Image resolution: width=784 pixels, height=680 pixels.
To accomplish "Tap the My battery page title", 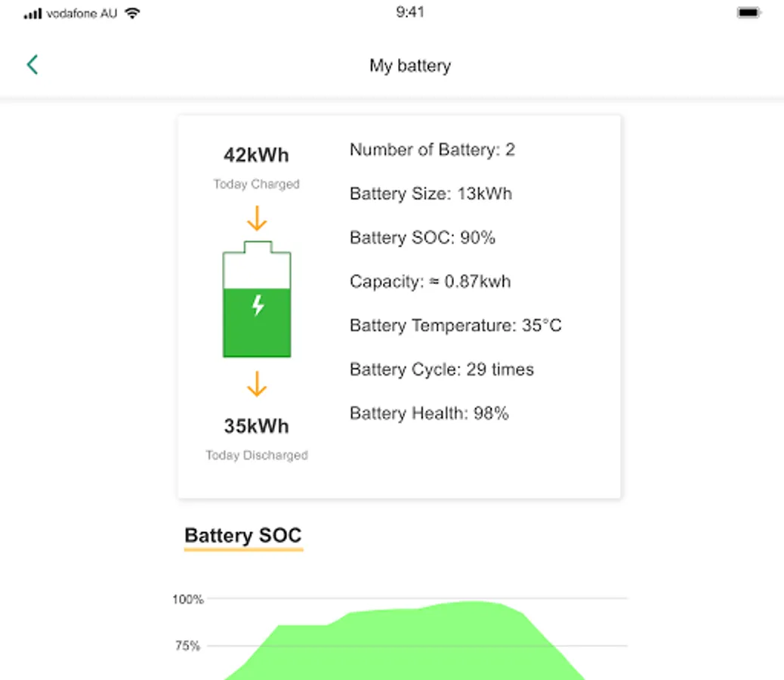I will pyautogui.click(x=410, y=66).
